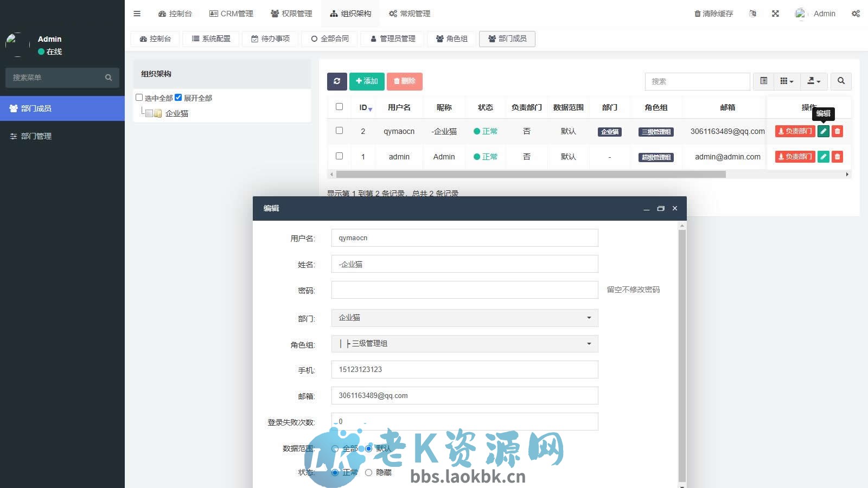Click the clipboard/table view icon in the toolbar
Screen dimensions: 868x488
coord(763,81)
